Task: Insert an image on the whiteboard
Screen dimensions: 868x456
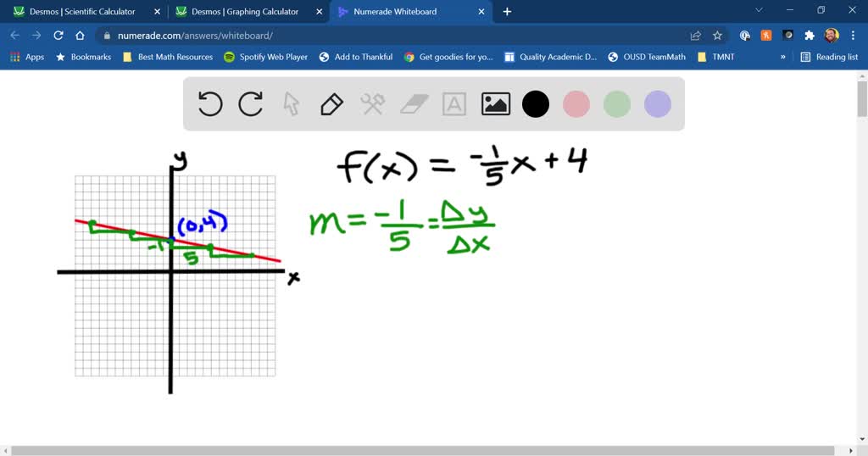Action: pyautogui.click(x=495, y=104)
